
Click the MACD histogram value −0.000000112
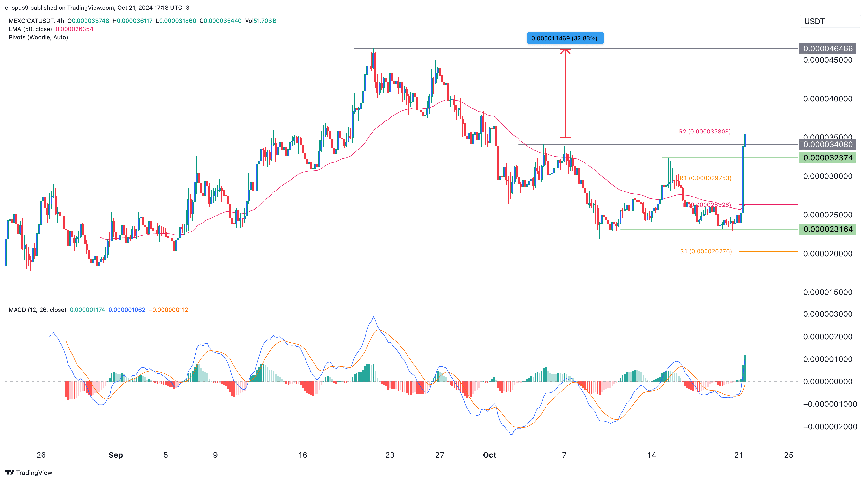pos(169,310)
